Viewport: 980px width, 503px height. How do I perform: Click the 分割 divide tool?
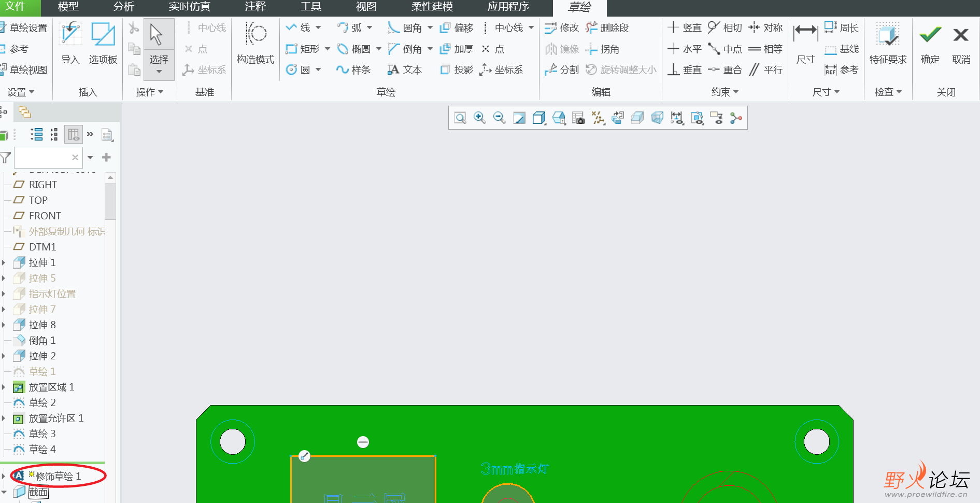(562, 69)
